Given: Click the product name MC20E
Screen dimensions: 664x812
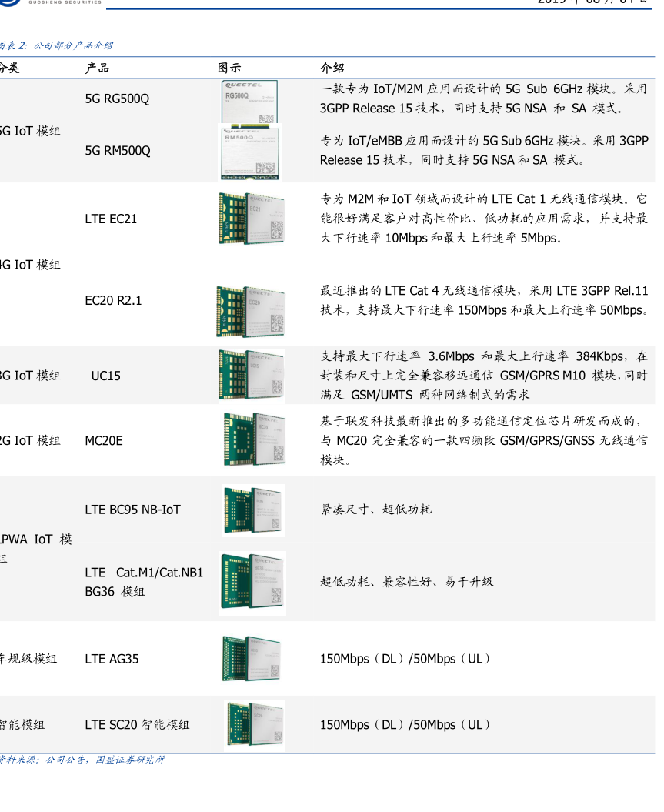Looking at the screenshot, I should click(x=104, y=440).
